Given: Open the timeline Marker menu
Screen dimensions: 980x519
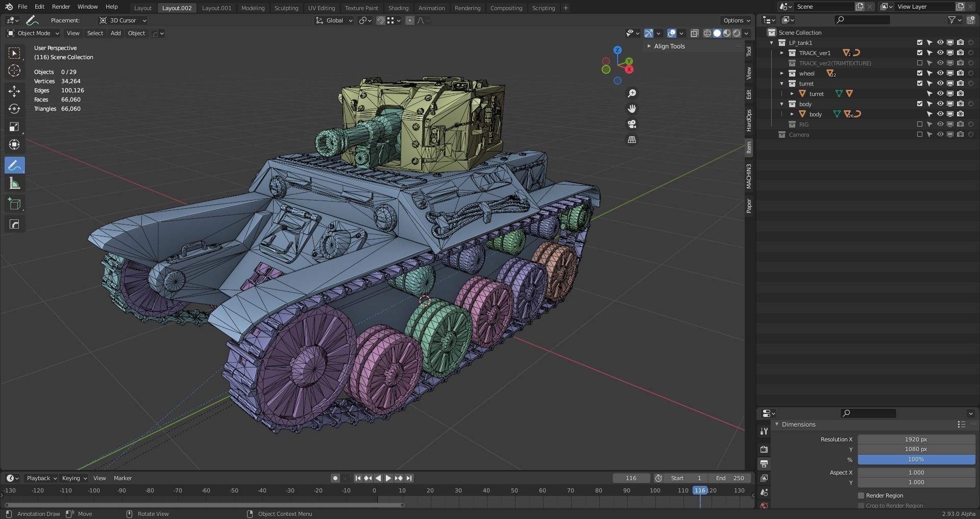Looking at the screenshot, I should pos(122,478).
